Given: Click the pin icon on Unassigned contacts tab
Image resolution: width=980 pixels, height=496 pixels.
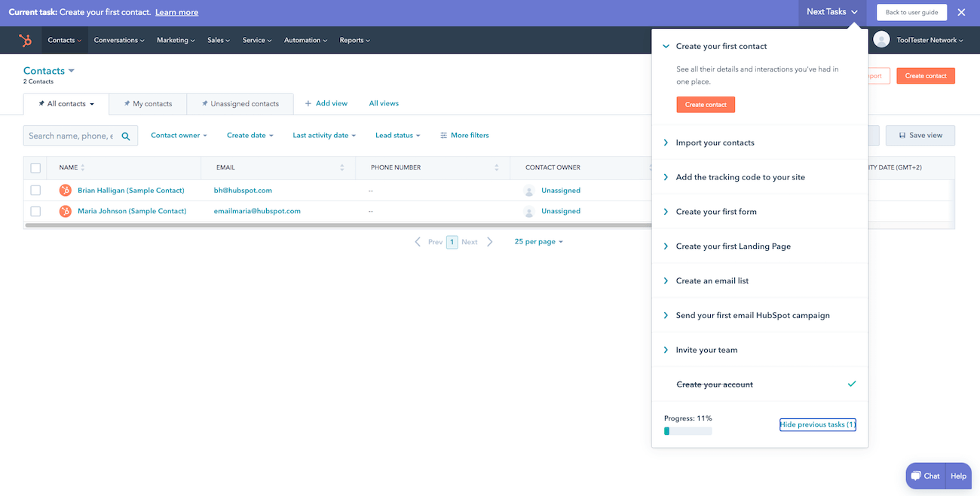Looking at the screenshot, I should [x=205, y=103].
